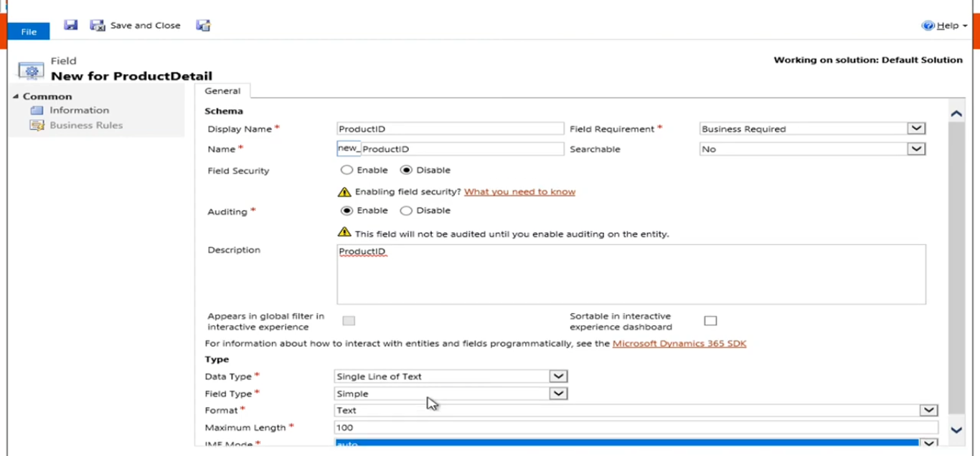980x456 pixels.
Task: Click the Save and New icon
Action: pyautogui.click(x=203, y=25)
